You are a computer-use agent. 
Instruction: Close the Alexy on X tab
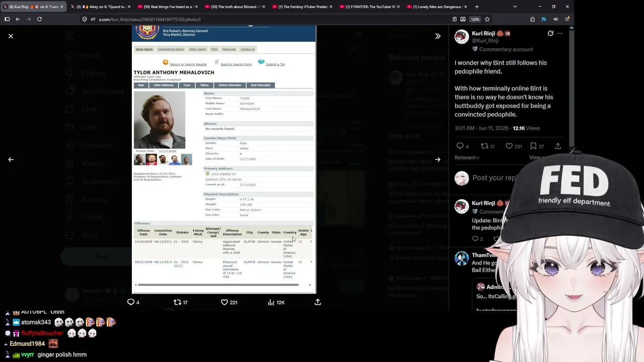[x=129, y=7]
